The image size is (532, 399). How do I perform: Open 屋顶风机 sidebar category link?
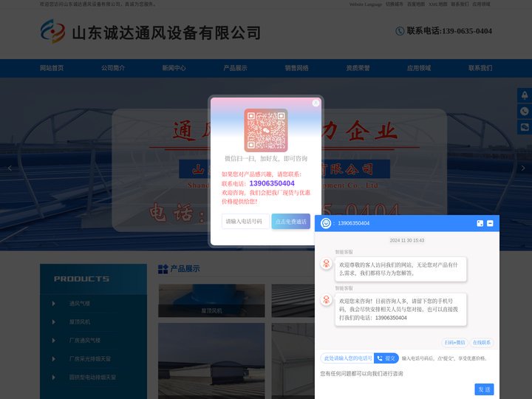pyautogui.click(x=80, y=322)
